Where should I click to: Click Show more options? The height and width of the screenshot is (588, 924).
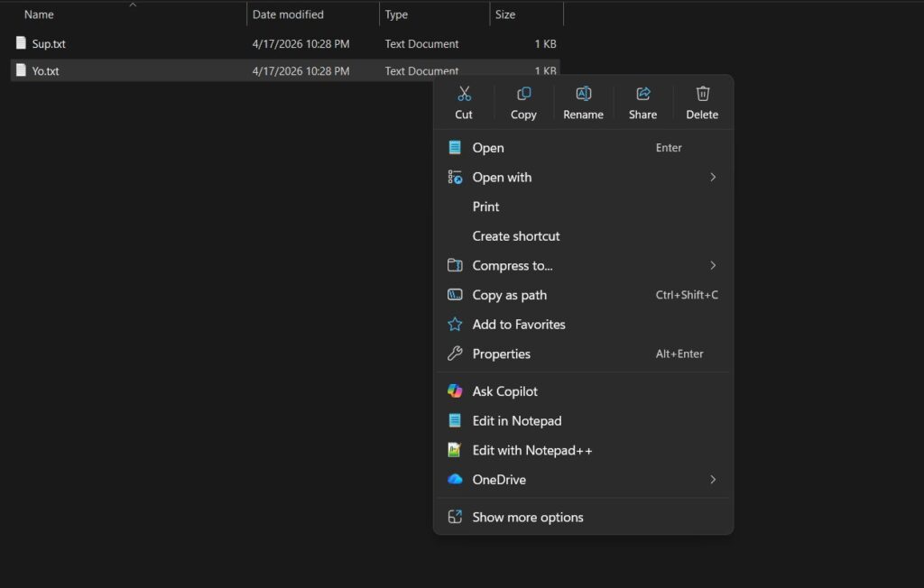584,518
